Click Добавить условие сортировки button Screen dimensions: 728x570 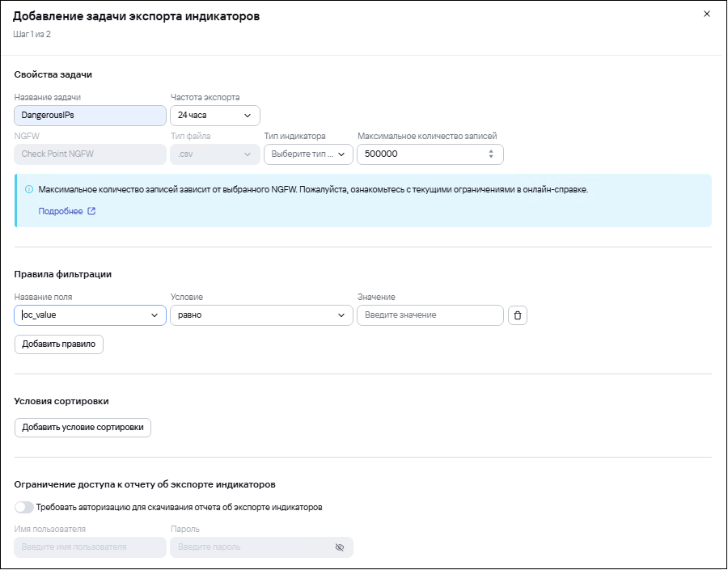click(83, 428)
